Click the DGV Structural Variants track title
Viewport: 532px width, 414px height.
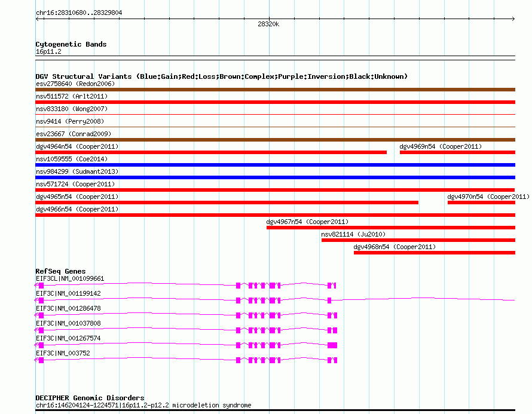click(221, 76)
